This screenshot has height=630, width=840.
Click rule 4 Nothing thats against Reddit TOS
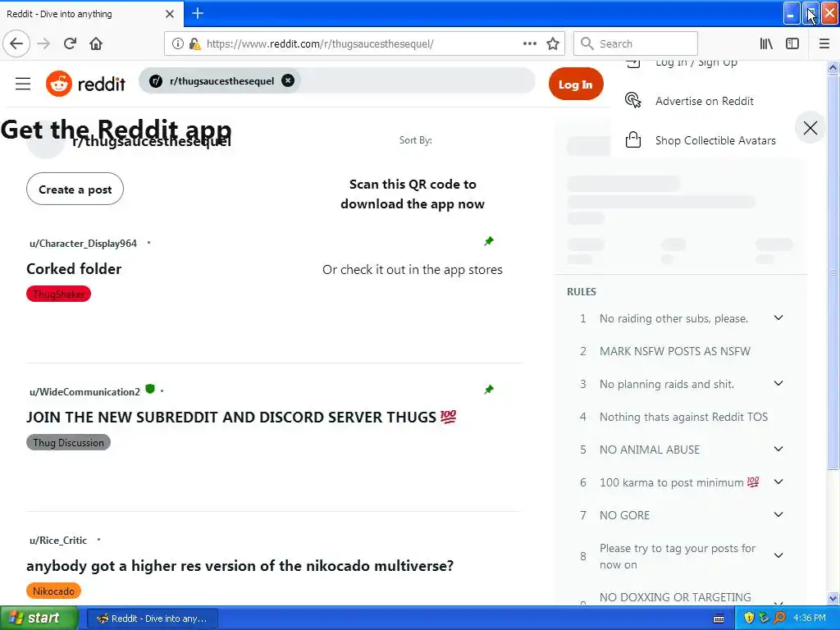click(683, 416)
